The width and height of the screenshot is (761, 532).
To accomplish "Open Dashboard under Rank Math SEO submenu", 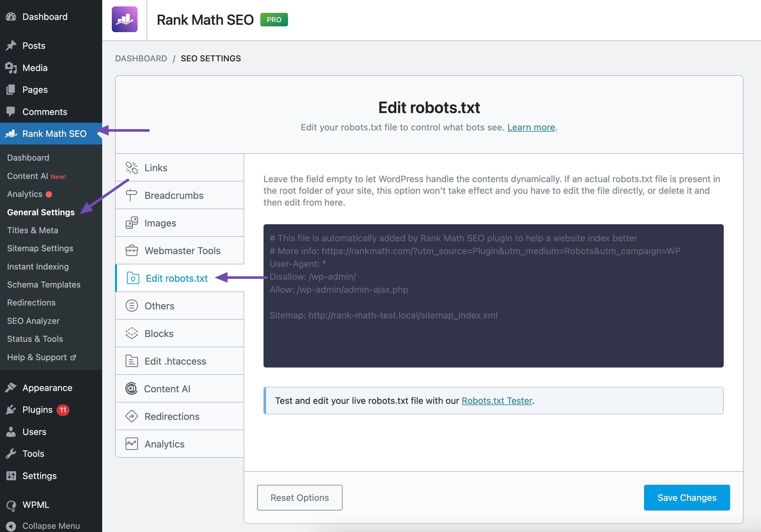I will point(28,158).
